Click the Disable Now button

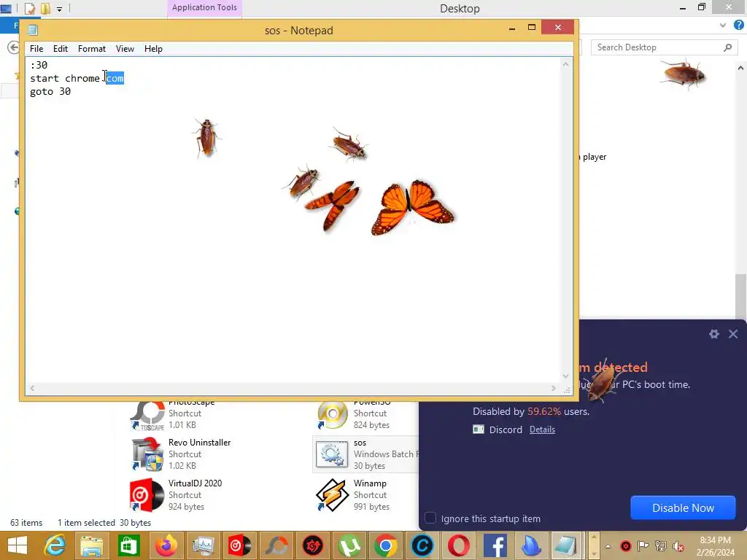click(683, 507)
